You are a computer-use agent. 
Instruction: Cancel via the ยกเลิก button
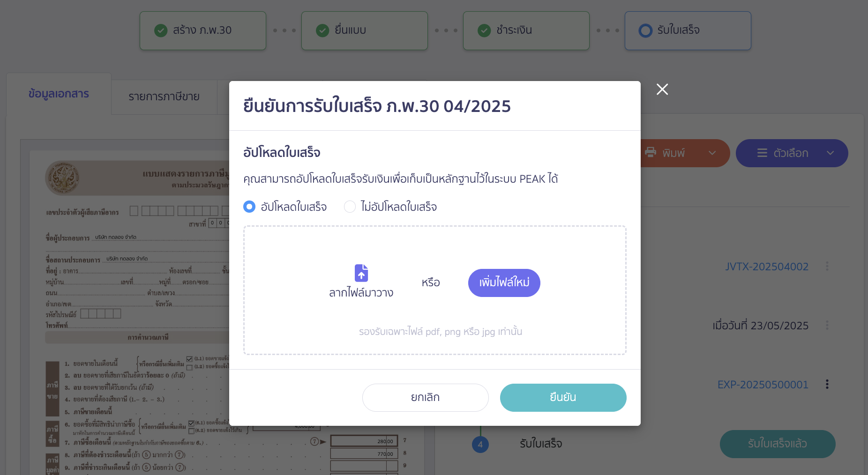tap(425, 397)
